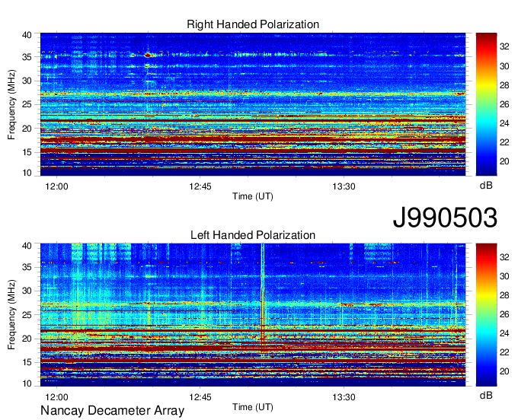The width and height of the screenshot is (518, 420).
Task: Click the 30 value on the top color bar scale
Action: (x=504, y=66)
